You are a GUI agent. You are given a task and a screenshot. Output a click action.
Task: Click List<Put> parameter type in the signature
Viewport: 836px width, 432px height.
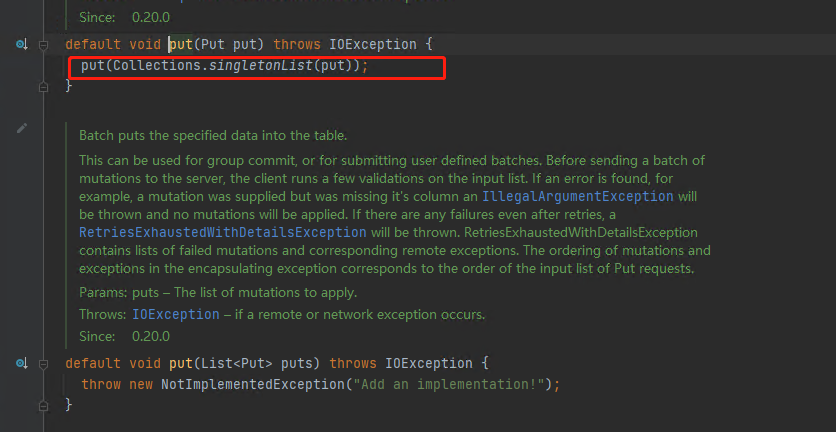pos(236,364)
